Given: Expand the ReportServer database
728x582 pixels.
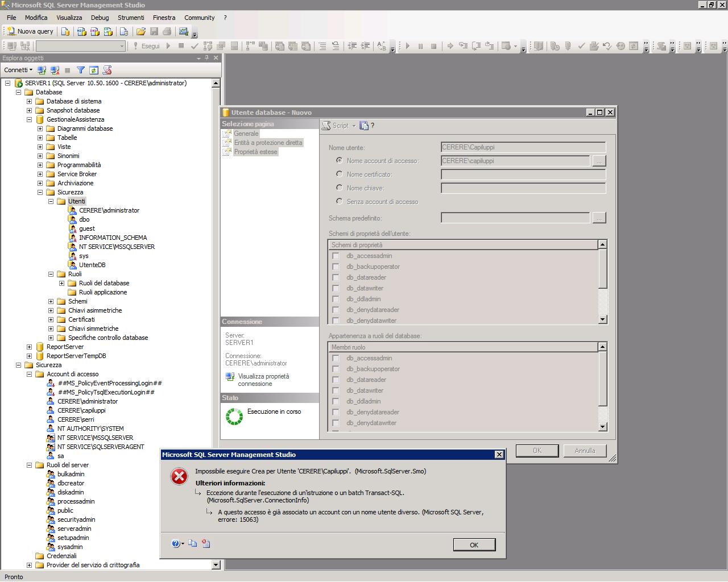Looking at the screenshot, I should point(29,347).
